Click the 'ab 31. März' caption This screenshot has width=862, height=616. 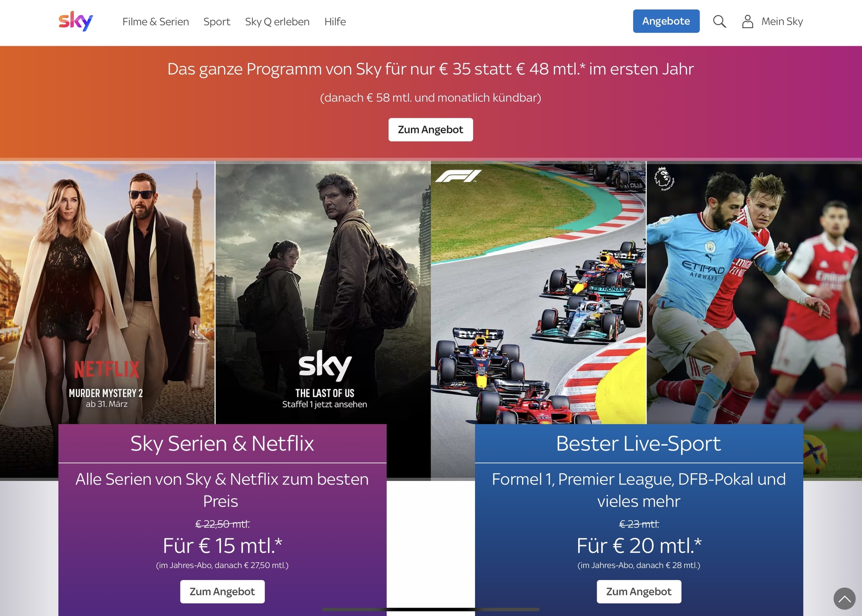click(107, 404)
